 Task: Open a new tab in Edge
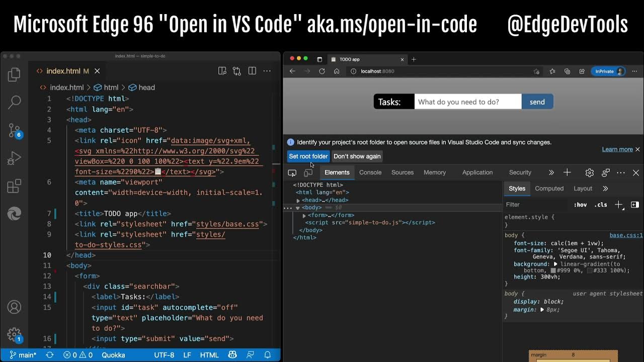[x=414, y=59]
